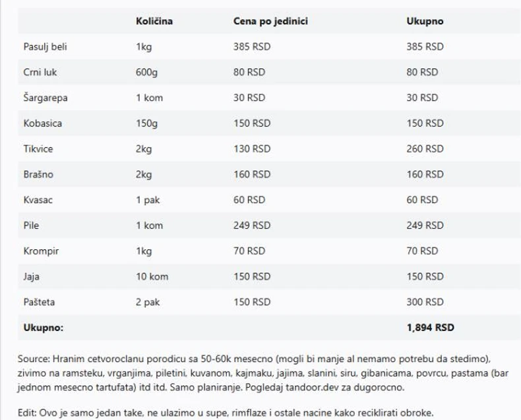Select the Pašteta 300 RSD total
The height and width of the screenshot is (420, 521).
[425, 302]
